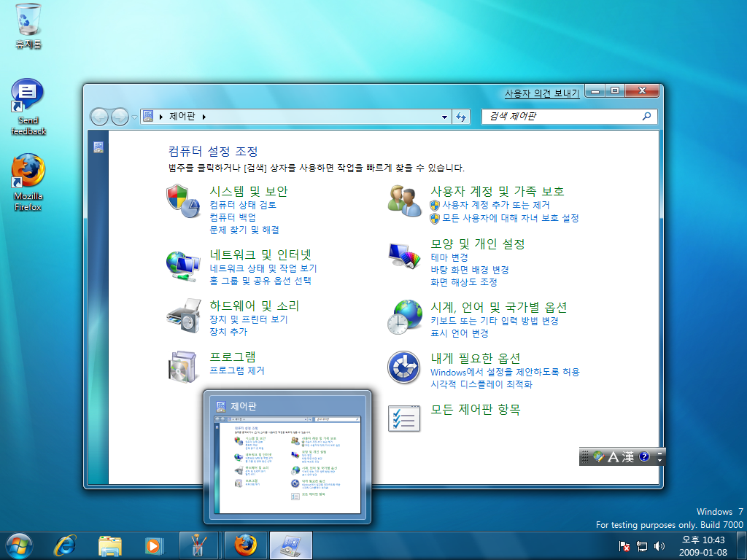747x560 pixels.
Task: Open Internet Explorer from the taskbar
Action: pos(65,545)
